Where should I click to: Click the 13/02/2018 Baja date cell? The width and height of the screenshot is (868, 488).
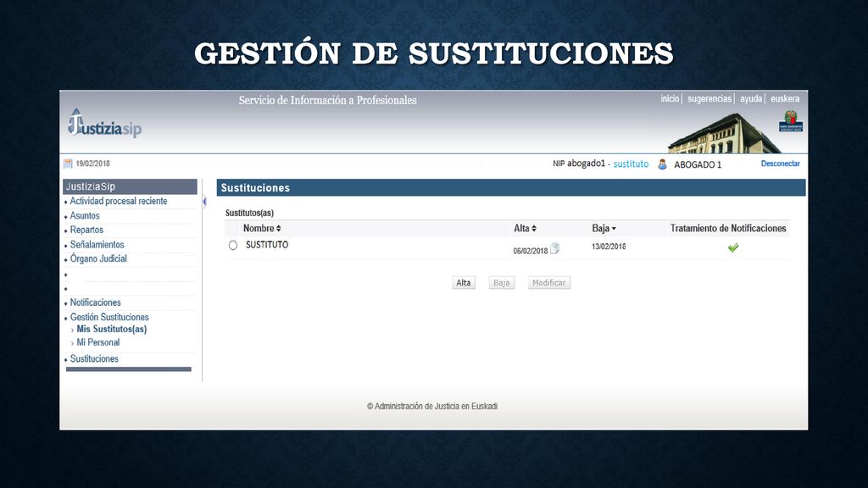(609, 247)
